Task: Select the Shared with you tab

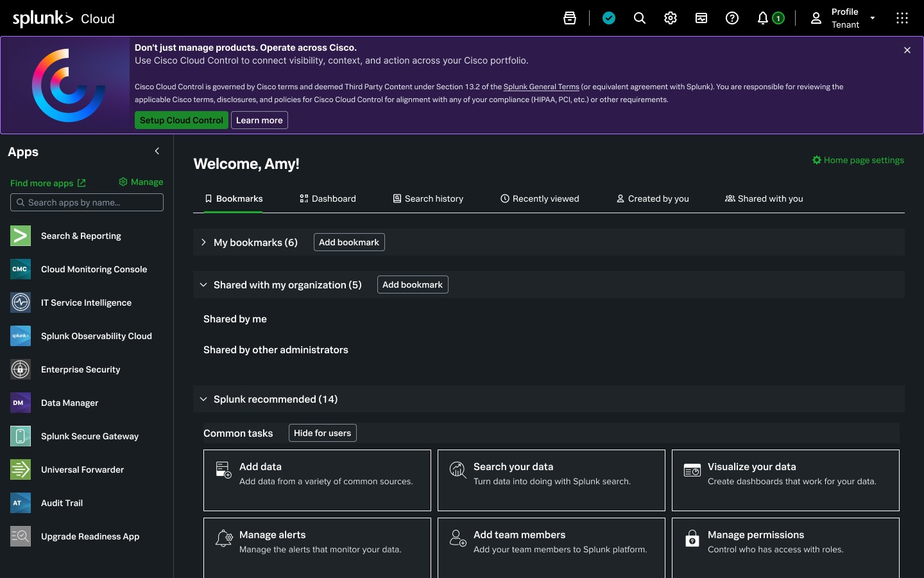Action: coord(764,198)
